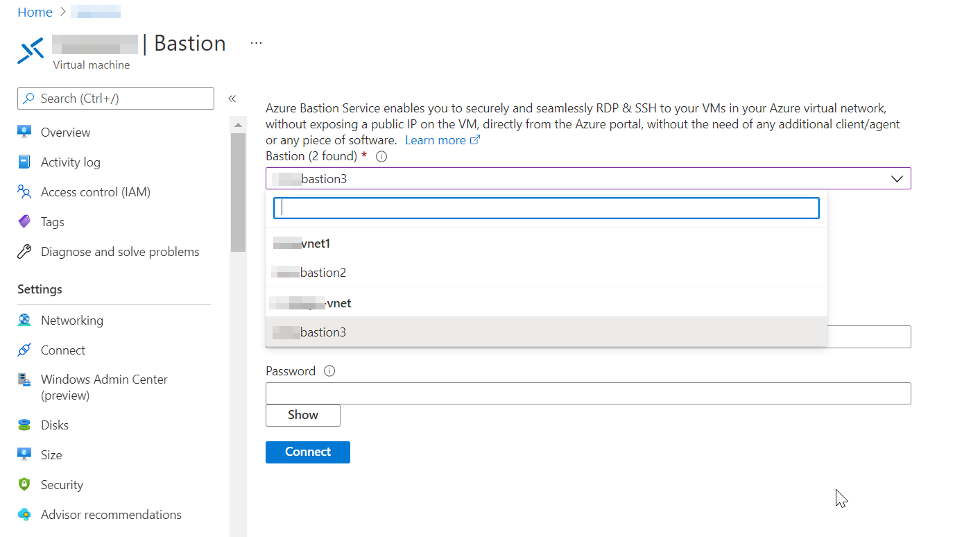This screenshot has width=980, height=537.
Task: Open Networking settings
Action: pyautogui.click(x=72, y=321)
